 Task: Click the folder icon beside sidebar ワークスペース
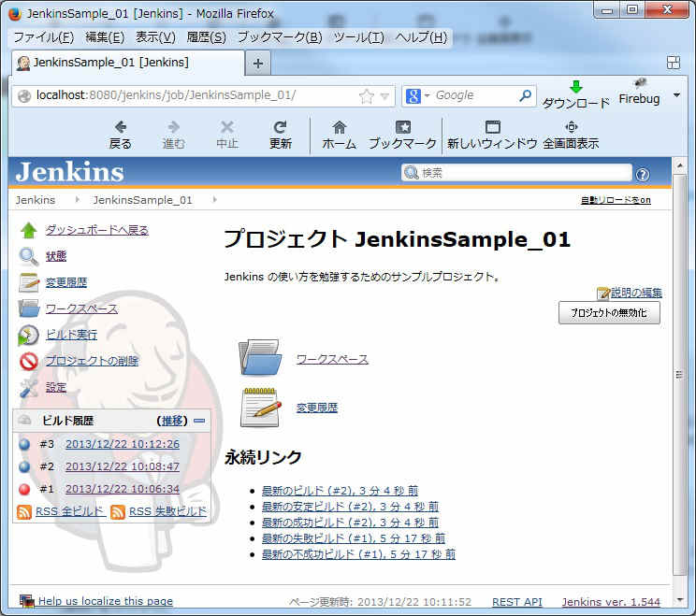(29, 308)
